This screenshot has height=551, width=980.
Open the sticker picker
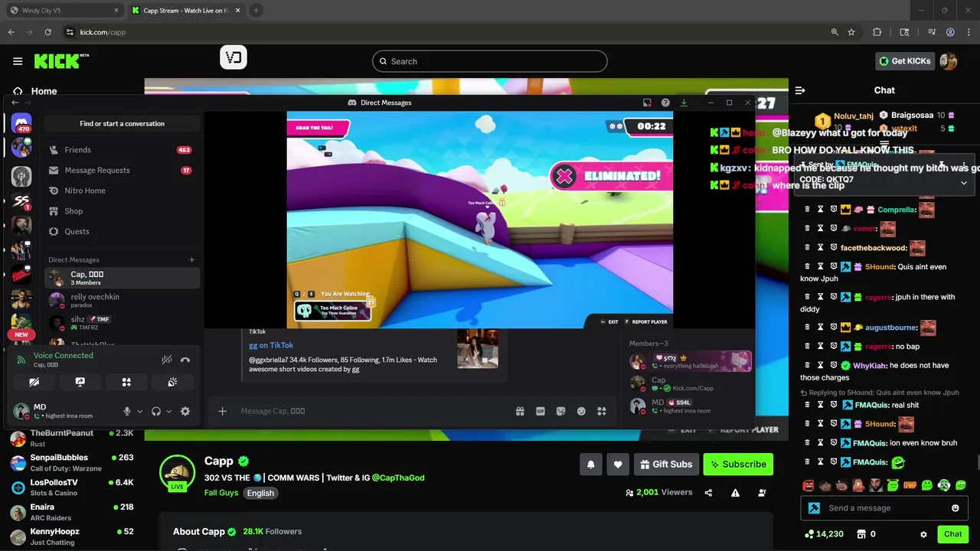561,411
